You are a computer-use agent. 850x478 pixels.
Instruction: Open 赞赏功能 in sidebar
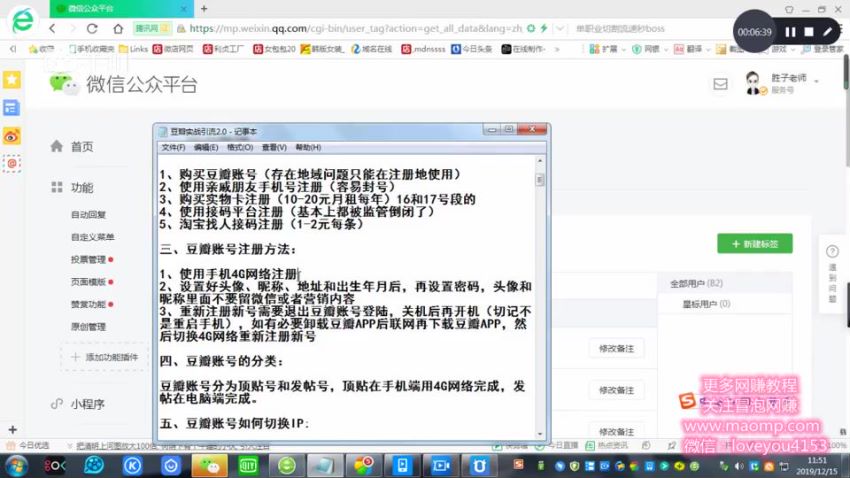tap(88, 305)
